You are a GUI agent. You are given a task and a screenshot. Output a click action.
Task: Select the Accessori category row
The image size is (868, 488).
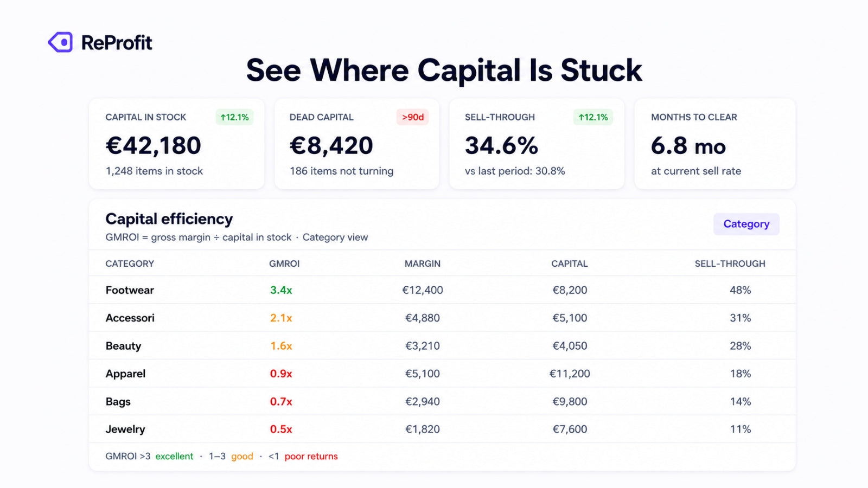(x=442, y=318)
